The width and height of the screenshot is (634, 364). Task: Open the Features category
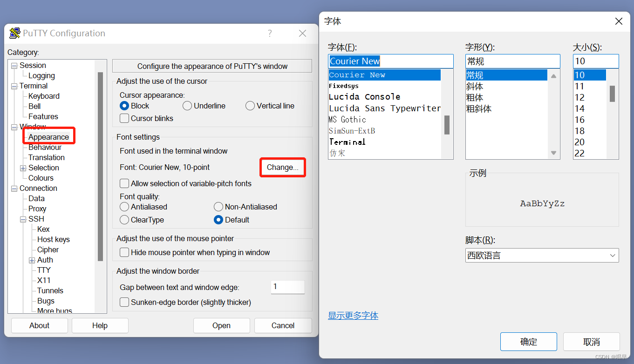point(43,116)
